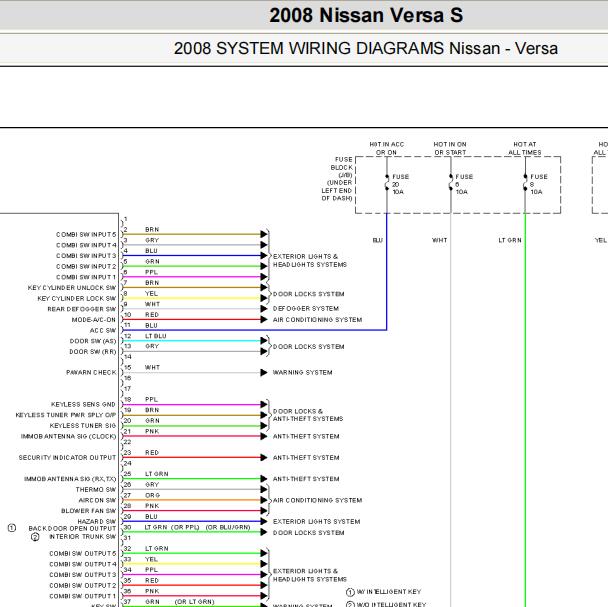Viewport: 608px width, 607px height.
Task: Select the "HOT IN ACC OR ON" label
Action: (386, 149)
